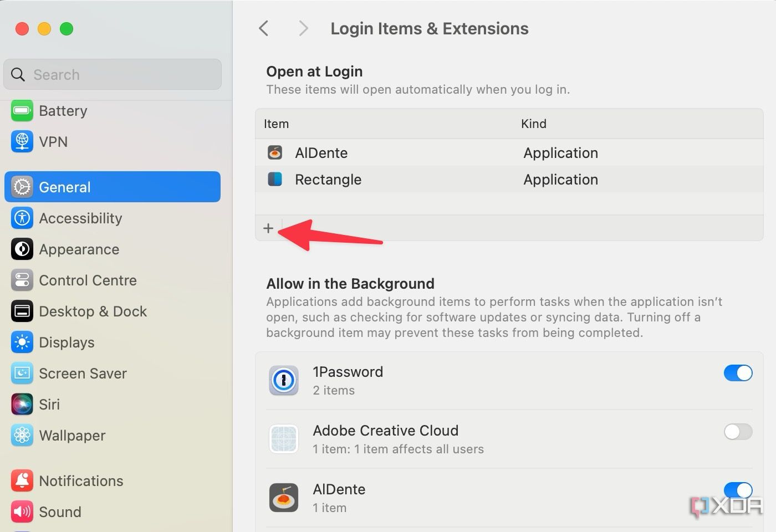Click the Sound speaker icon
776x532 pixels.
(x=22, y=512)
